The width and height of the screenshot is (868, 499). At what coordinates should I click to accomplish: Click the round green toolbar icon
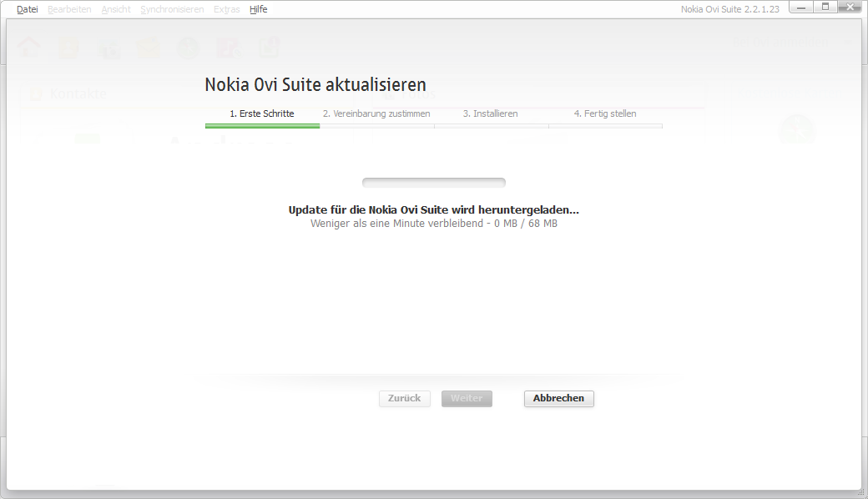click(189, 48)
